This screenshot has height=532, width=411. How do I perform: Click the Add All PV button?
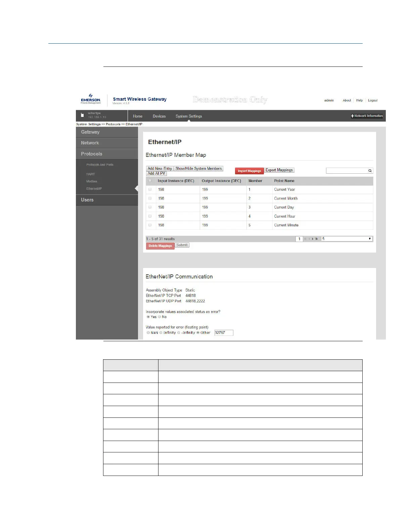156,173
